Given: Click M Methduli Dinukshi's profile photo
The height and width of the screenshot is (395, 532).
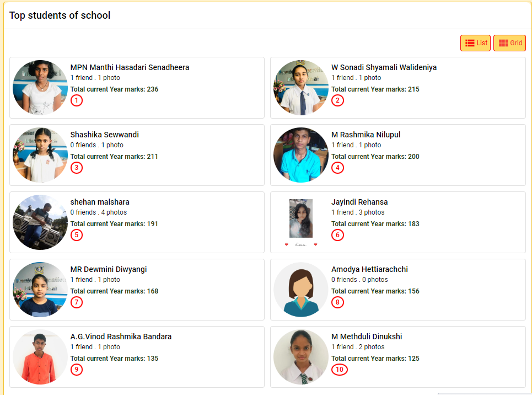Looking at the screenshot, I should pos(301,357).
